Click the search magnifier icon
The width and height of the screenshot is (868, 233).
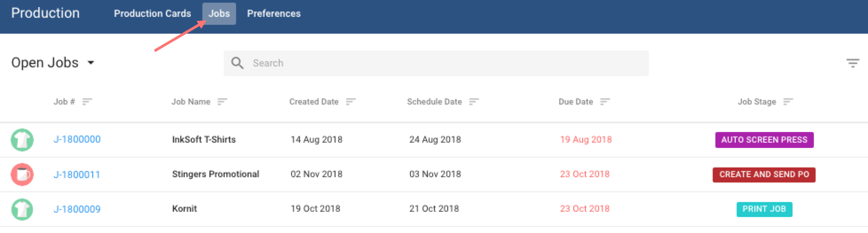pyautogui.click(x=237, y=63)
